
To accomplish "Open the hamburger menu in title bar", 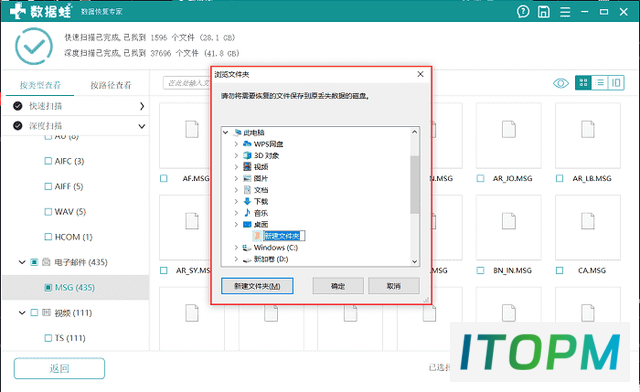I will click(565, 12).
